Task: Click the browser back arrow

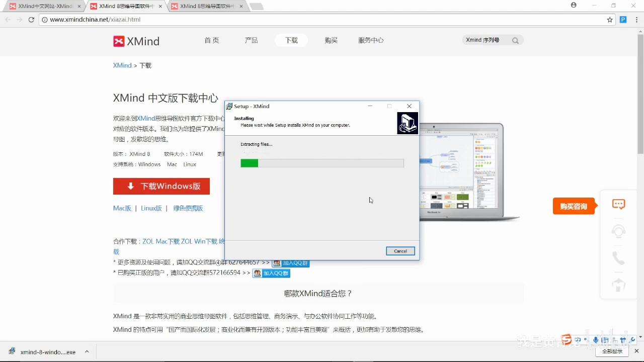Action: (x=8, y=20)
